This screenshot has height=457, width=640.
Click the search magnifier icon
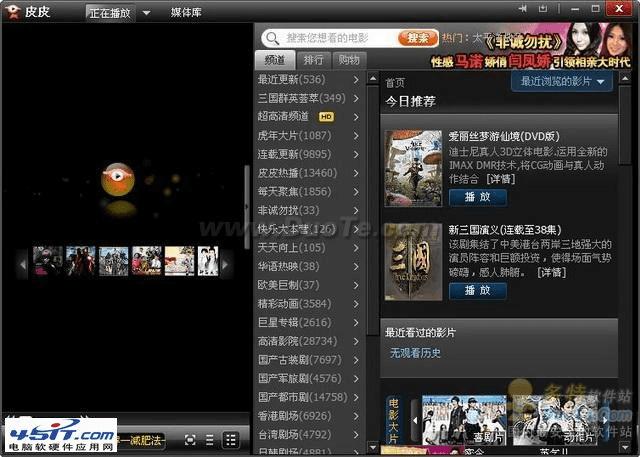(272, 38)
